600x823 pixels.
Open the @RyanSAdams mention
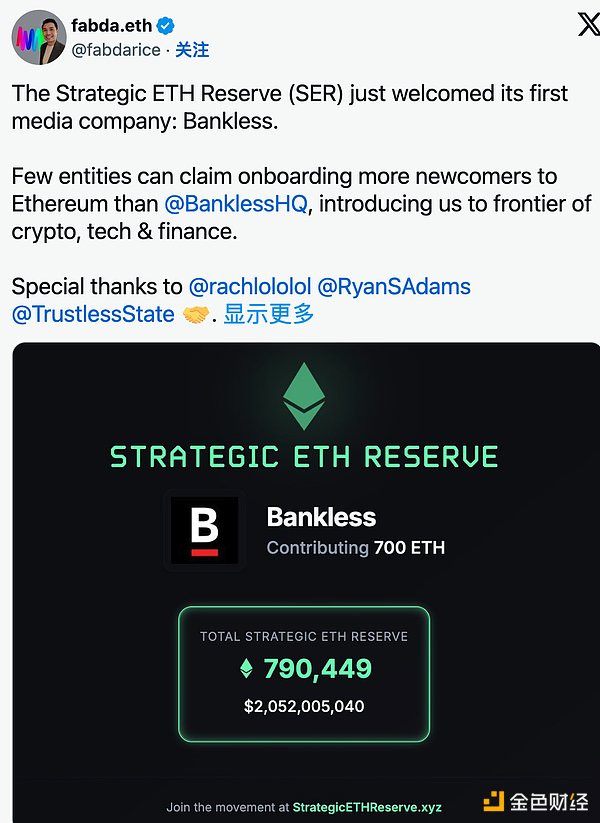click(397, 286)
